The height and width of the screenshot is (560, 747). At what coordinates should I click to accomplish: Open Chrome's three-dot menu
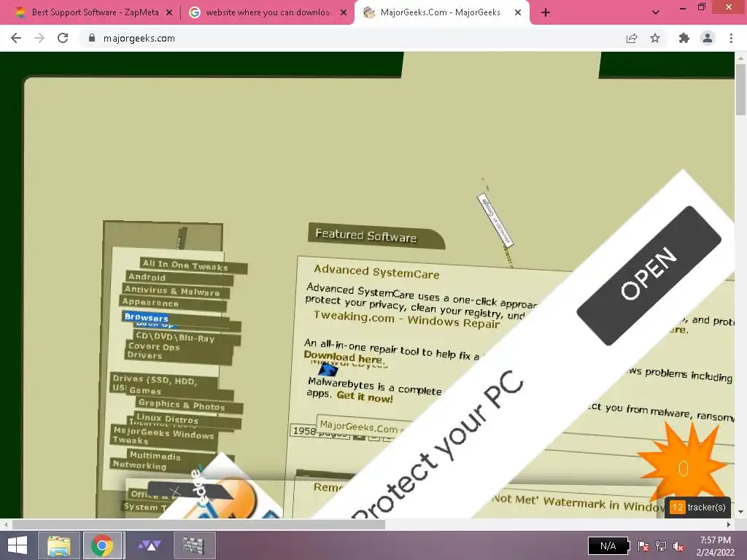coord(731,38)
